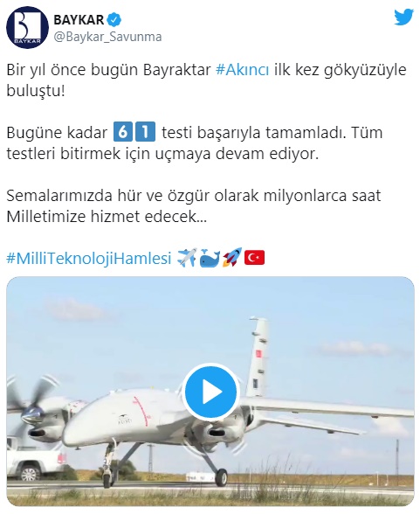Click the number 1 keycap emoji
Viewport: 420px width, 514px height.
coord(145,132)
